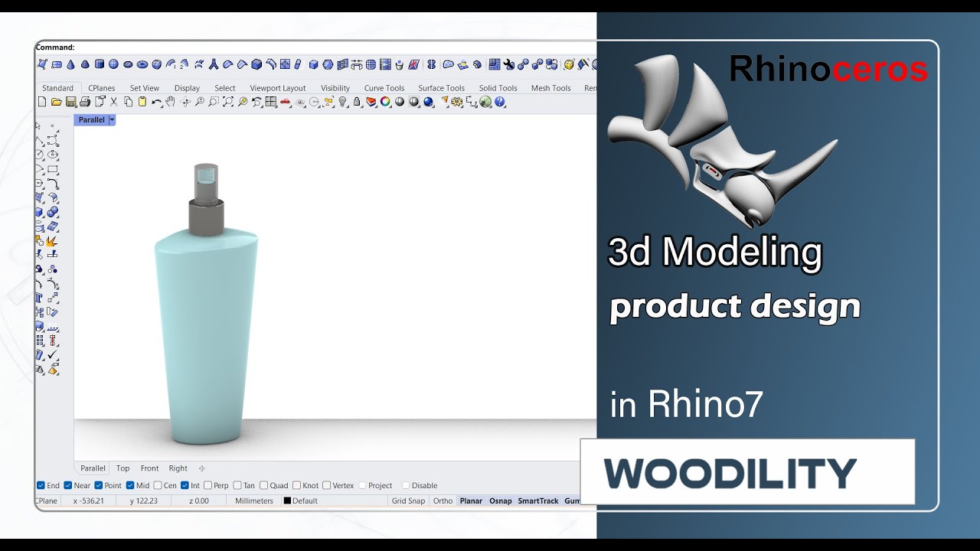The height and width of the screenshot is (551, 980).
Task: Open the color wheel object properties icon
Action: pyautogui.click(x=385, y=102)
